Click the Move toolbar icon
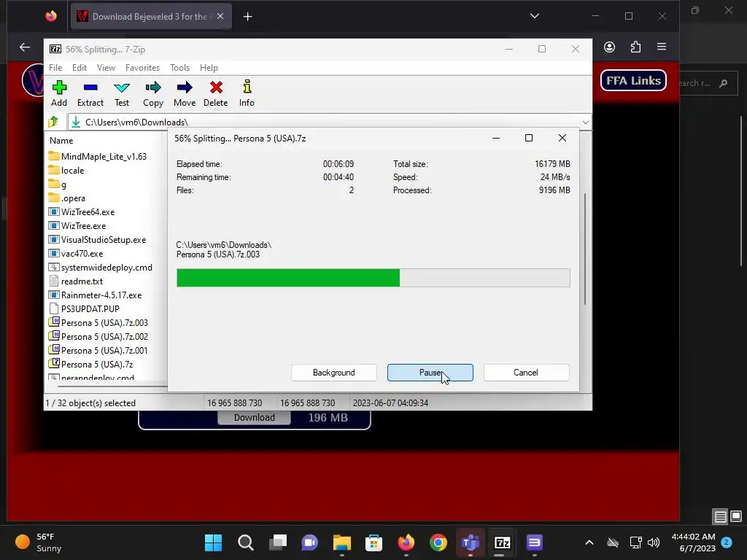 [185, 93]
